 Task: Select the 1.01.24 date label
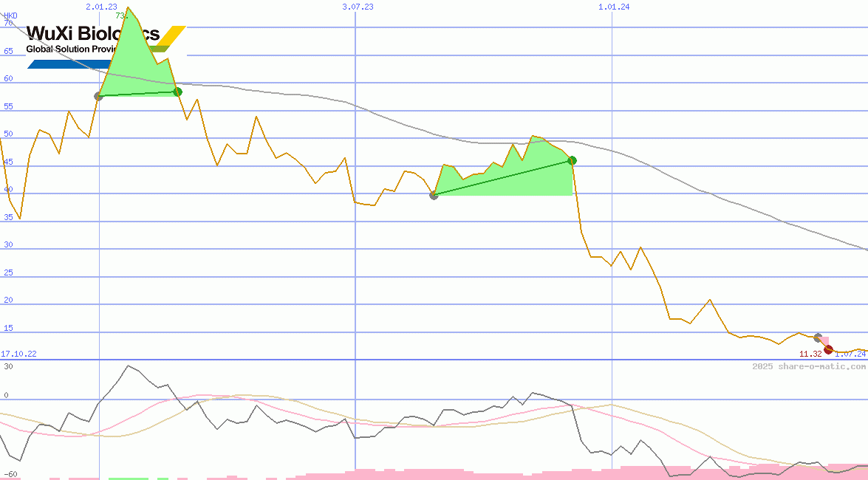tap(614, 7)
